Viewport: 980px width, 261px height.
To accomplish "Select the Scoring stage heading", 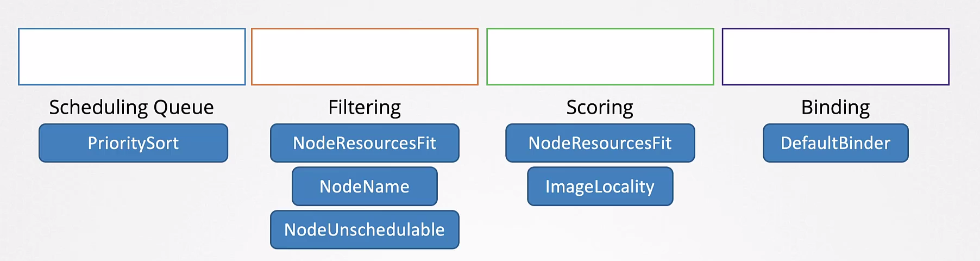I will [x=600, y=108].
